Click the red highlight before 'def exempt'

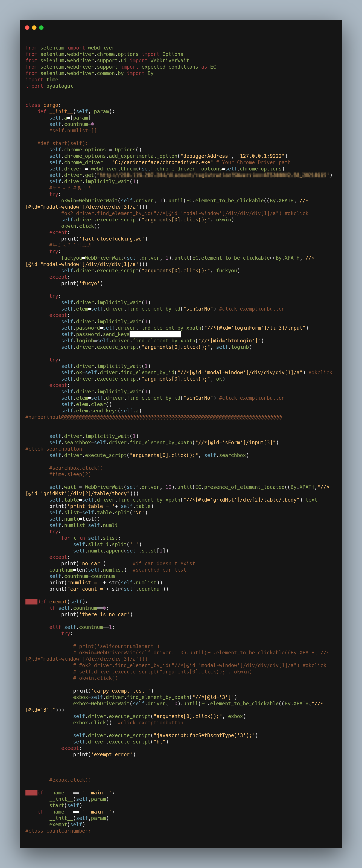pyautogui.click(x=31, y=602)
